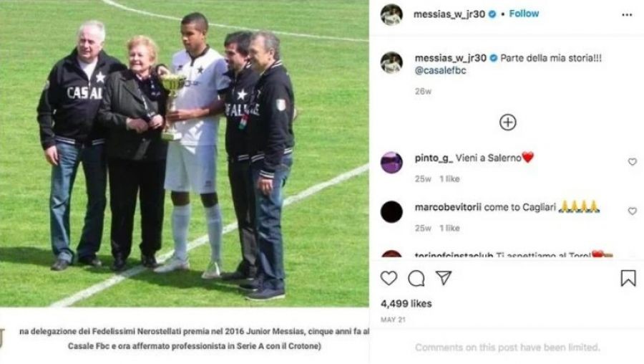Like pinto_g_'s Salerno comment
The height and width of the screenshot is (364, 644).
[632, 162]
